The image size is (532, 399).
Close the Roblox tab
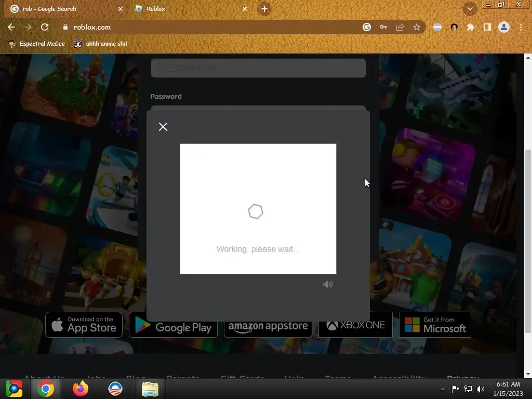coord(245,9)
